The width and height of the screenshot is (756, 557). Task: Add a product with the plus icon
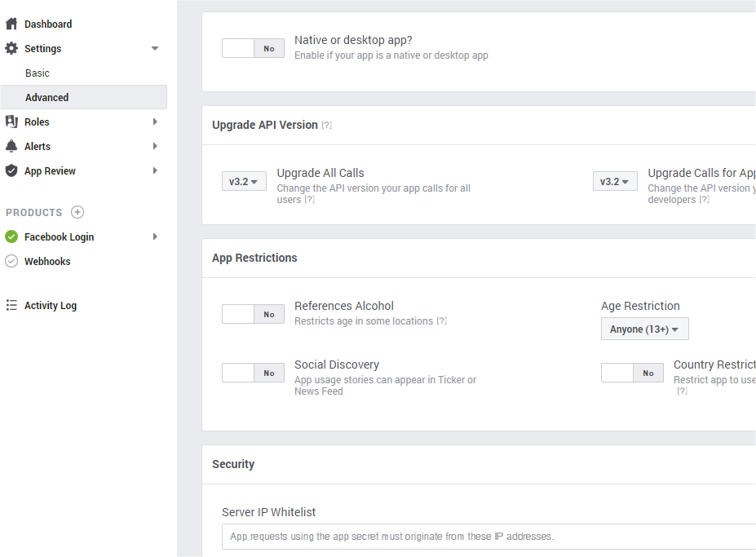pyautogui.click(x=77, y=212)
